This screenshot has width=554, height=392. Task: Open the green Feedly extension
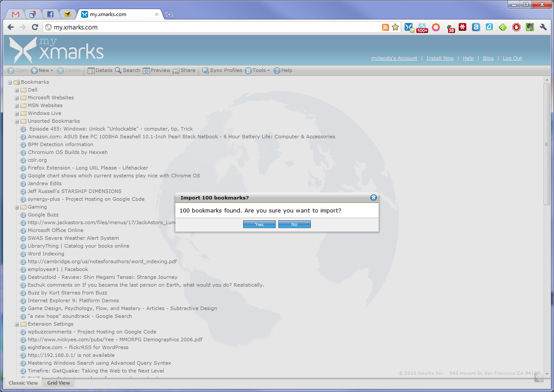tap(503, 27)
